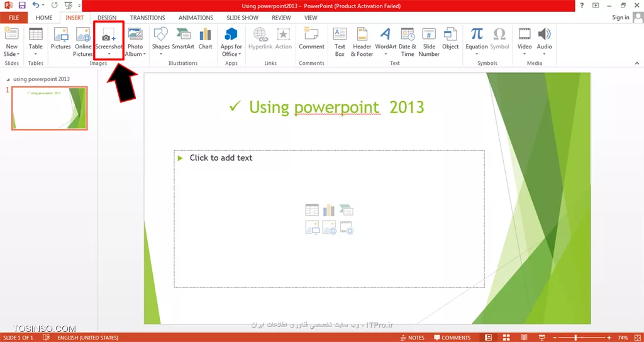Click the insert video icon in placeholder
Viewport: 644px width, 342px height.
(347, 227)
